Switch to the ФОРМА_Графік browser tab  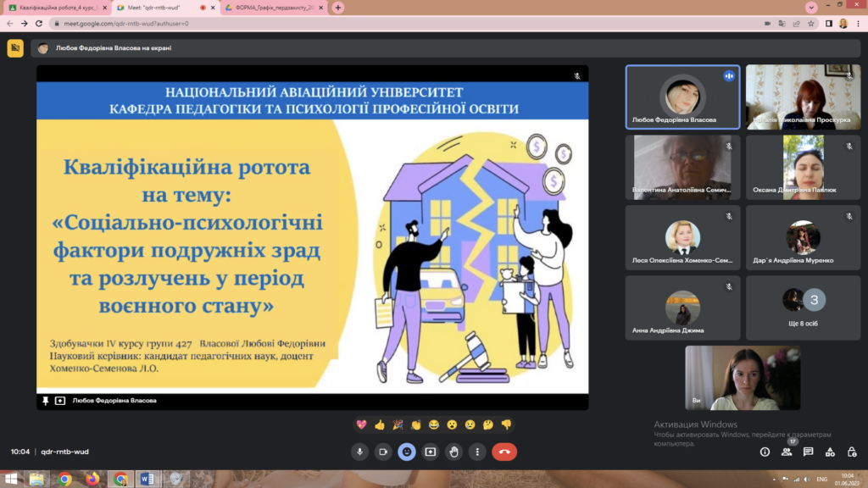pyautogui.click(x=272, y=8)
